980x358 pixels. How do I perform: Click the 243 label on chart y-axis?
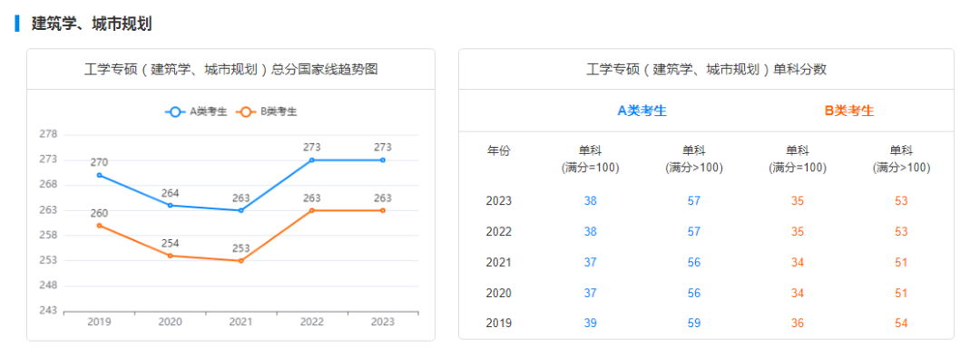[47, 311]
